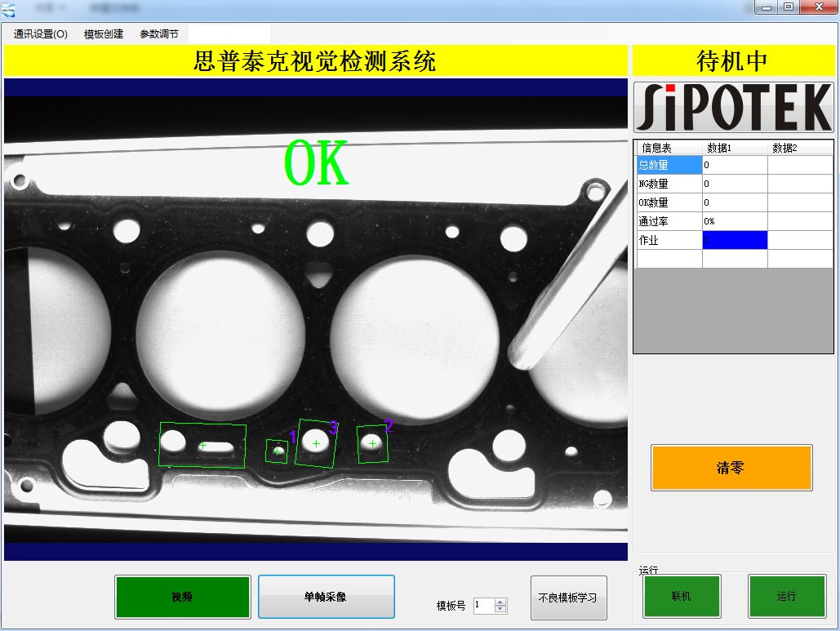Click the SIPOTEK logo image

(x=733, y=107)
